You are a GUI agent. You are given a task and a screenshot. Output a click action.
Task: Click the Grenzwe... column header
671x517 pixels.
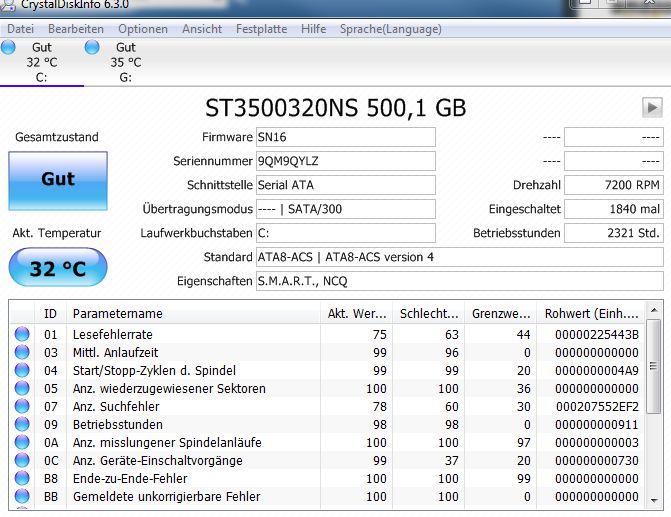coord(501,314)
